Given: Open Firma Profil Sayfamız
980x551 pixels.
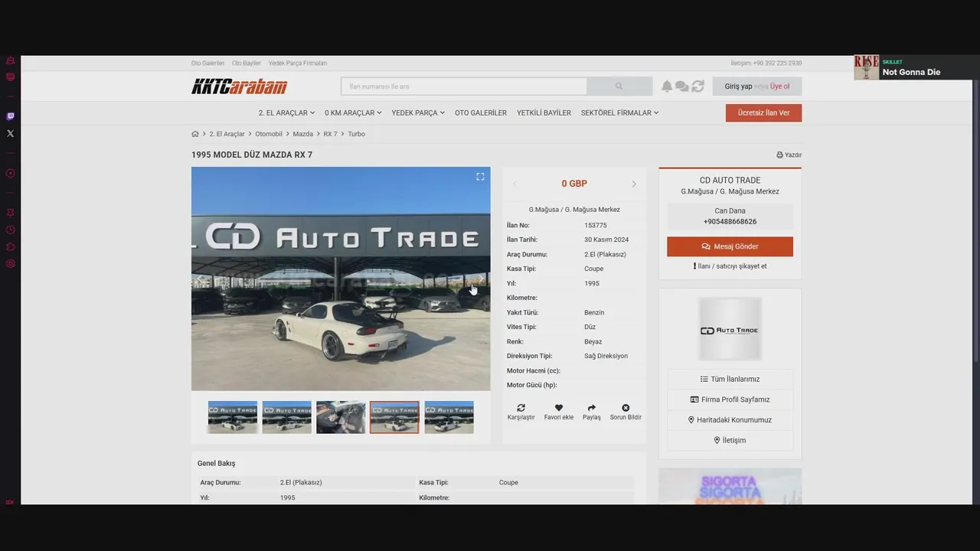Looking at the screenshot, I should (x=730, y=399).
